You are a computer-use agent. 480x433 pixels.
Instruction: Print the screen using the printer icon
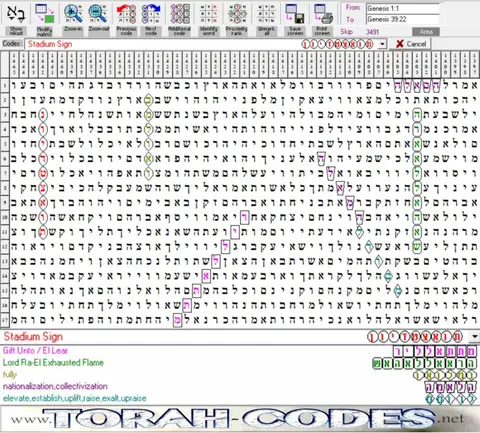(323, 19)
